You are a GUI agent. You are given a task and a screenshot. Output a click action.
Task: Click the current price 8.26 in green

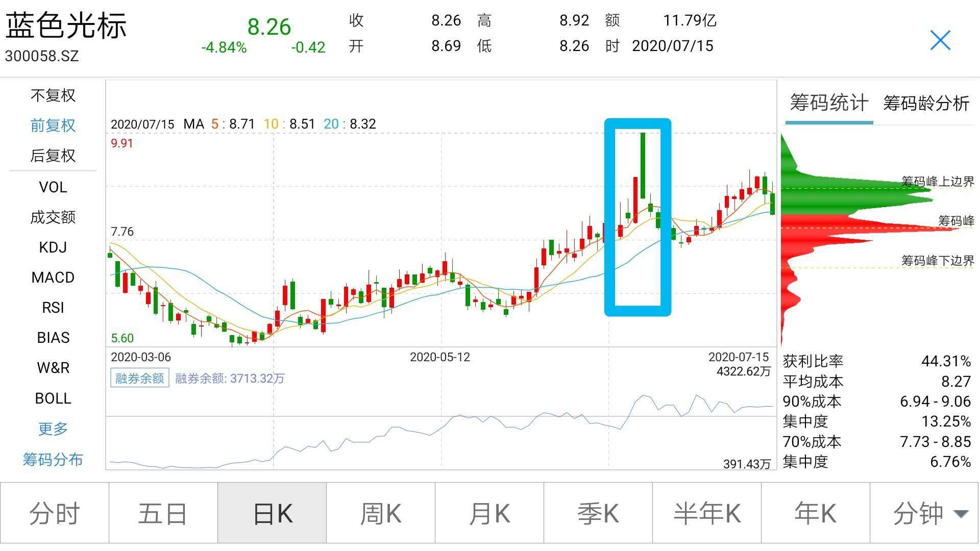click(x=269, y=27)
